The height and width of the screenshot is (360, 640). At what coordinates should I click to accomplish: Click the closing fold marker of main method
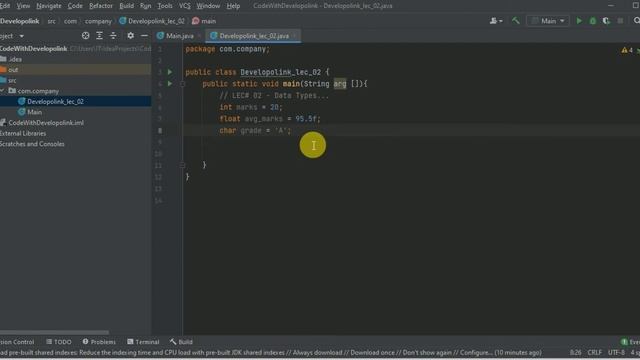click(x=182, y=165)
